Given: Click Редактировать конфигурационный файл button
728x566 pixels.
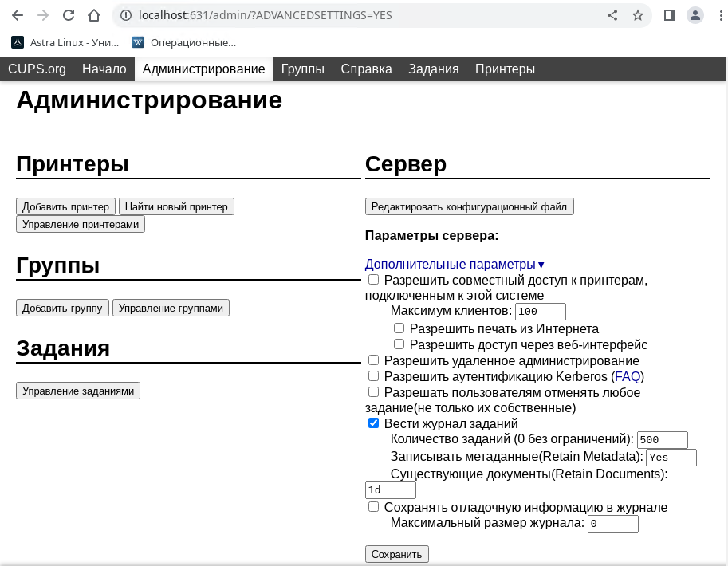Looking at the screenshot, I should [469, 206].
